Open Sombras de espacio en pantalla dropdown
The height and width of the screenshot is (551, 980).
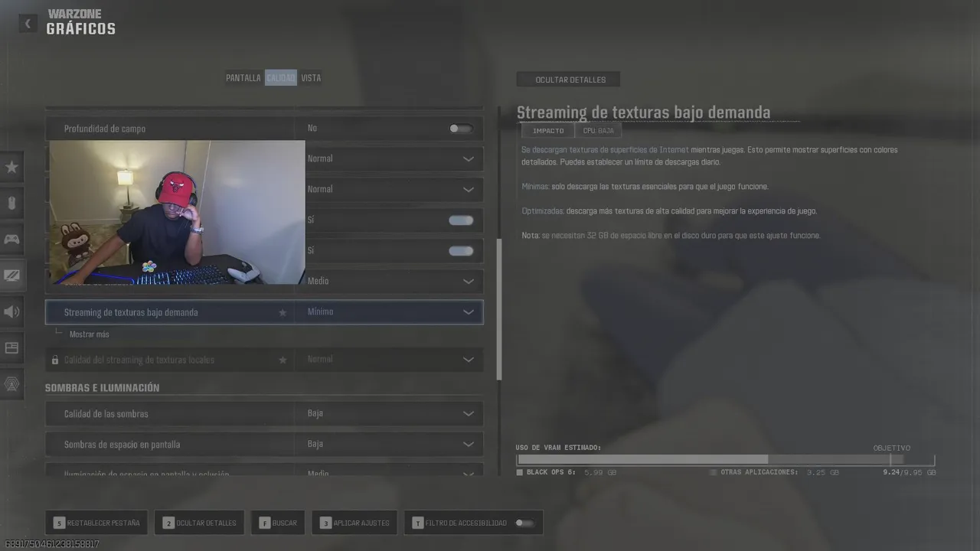click(389, 444)
